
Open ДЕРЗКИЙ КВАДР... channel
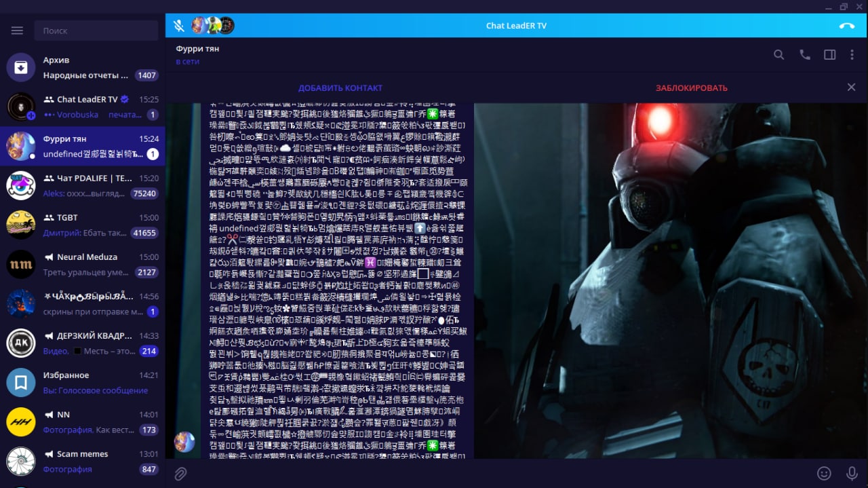tap(82, 343)
